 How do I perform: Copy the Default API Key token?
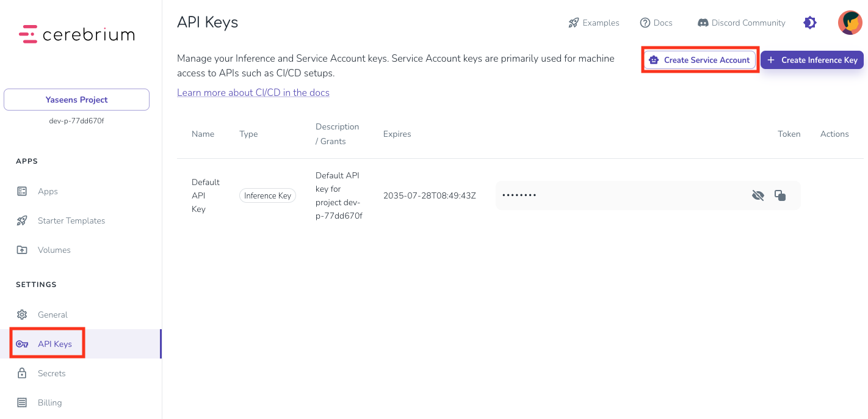point(780,195)
